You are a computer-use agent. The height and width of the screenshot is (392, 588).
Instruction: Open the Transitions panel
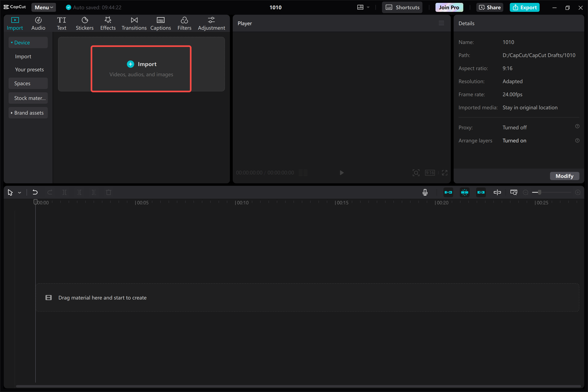point(134,23)
